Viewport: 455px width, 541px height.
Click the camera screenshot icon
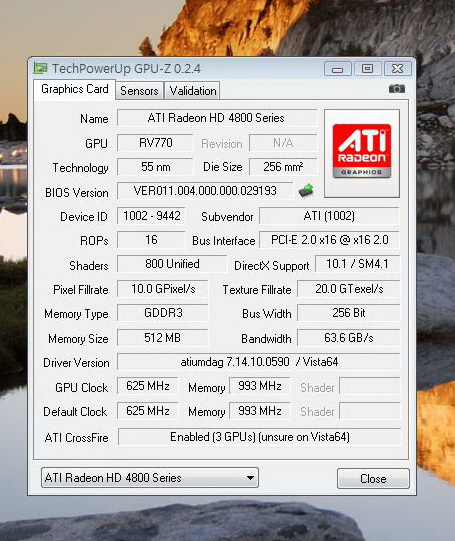click(397, 89)
